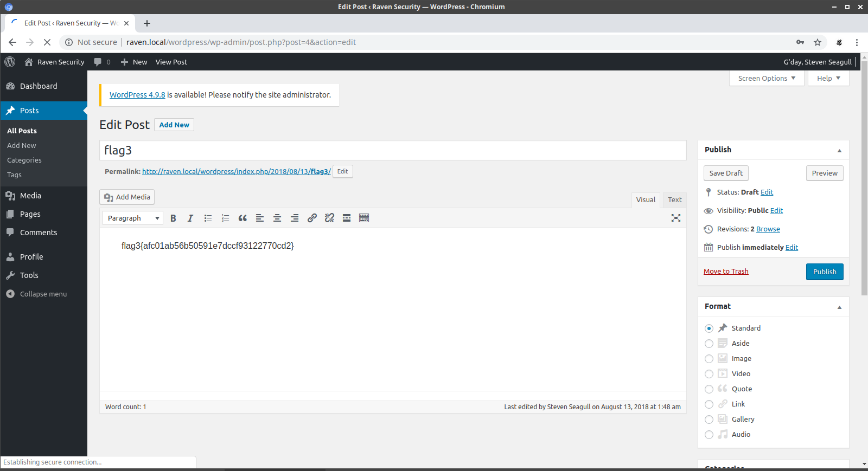Image resolution: width=868 pixels, height=471 pixels.
Task: Click the blue Publish button
Action: [x=825, y=272]
